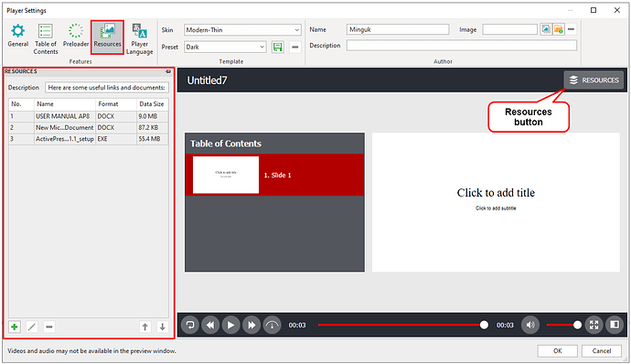
Task: Click the resources Description field
Action: pyautogui.click(x=107, y=88)
